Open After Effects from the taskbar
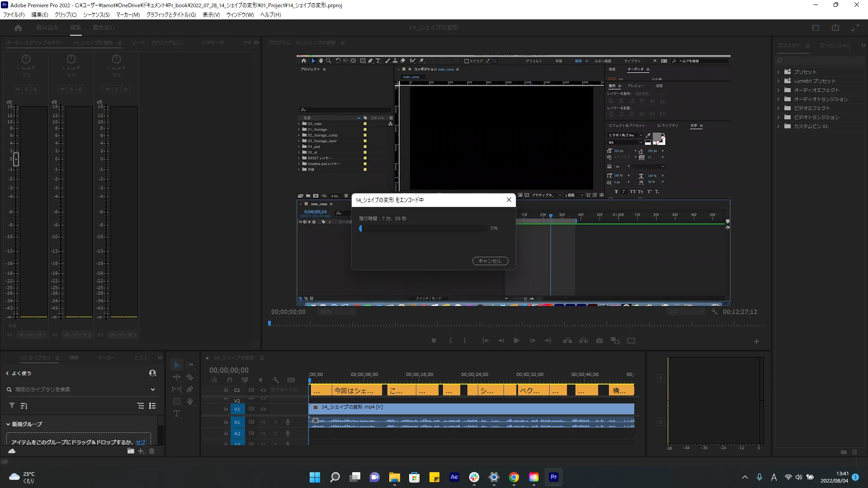 pyautogui.click(x=454, y=477)
